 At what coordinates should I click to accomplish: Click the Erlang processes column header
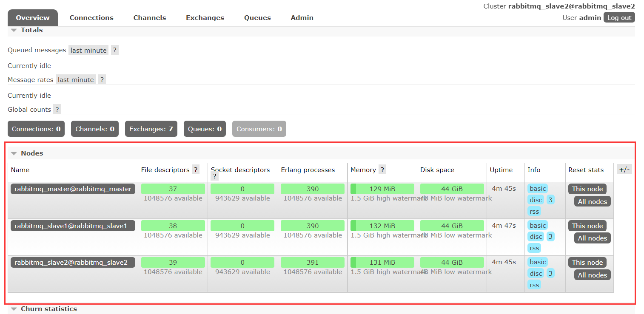pos(308,170)
